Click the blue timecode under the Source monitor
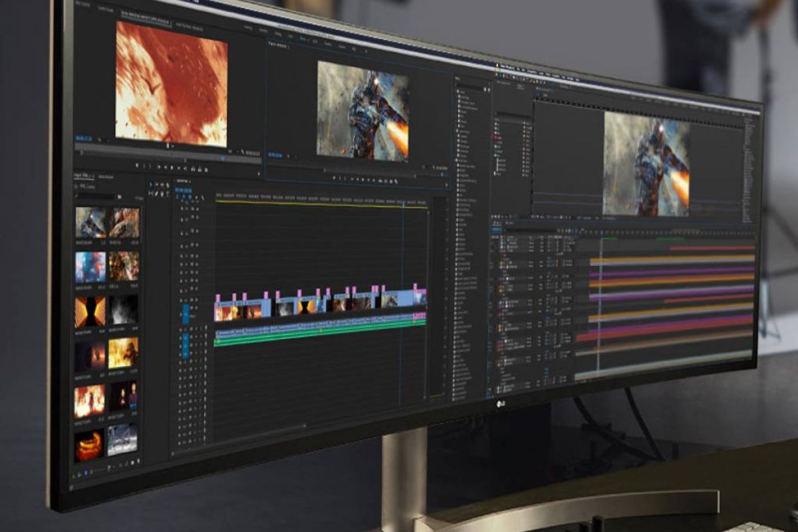Screen dimensions: 798x532 click(x=84, y=138)
